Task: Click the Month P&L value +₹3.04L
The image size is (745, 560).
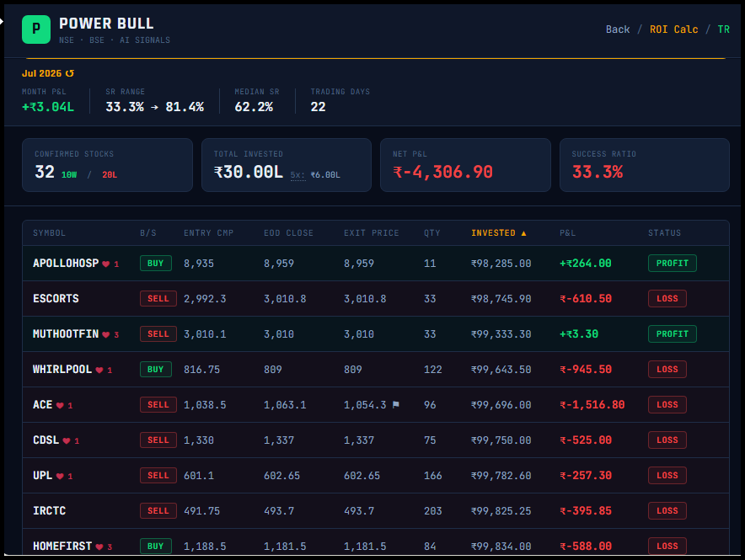Action: coord(48,107)
